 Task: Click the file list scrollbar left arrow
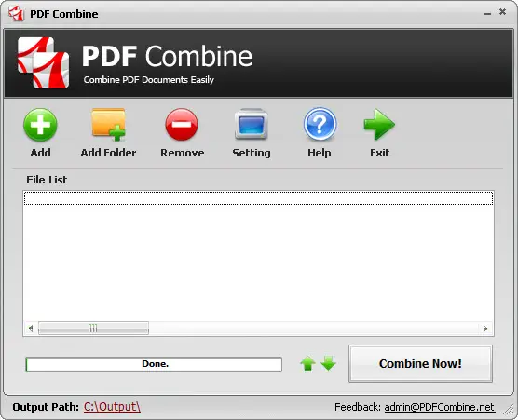tap(31, 328)
